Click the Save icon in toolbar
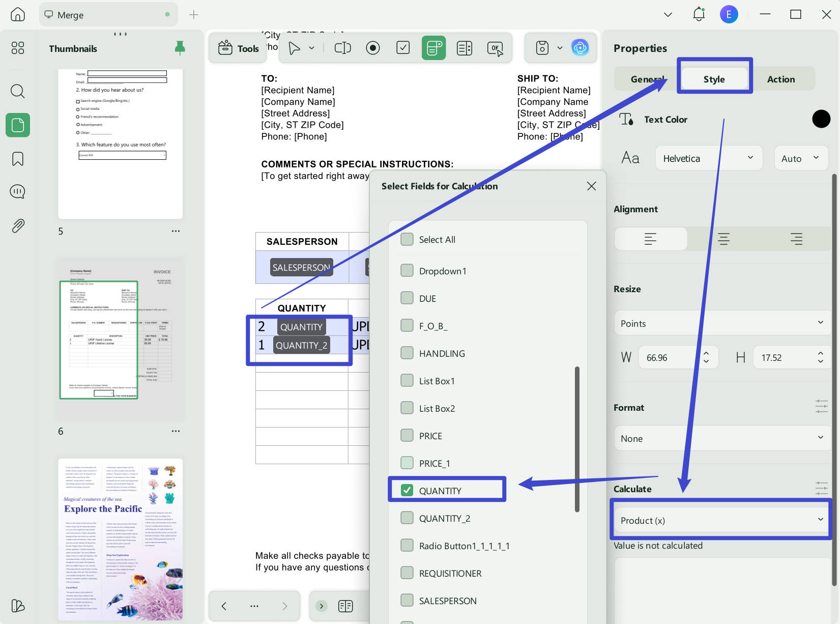The width and height of the screenshot is (840, 624). 542,48
